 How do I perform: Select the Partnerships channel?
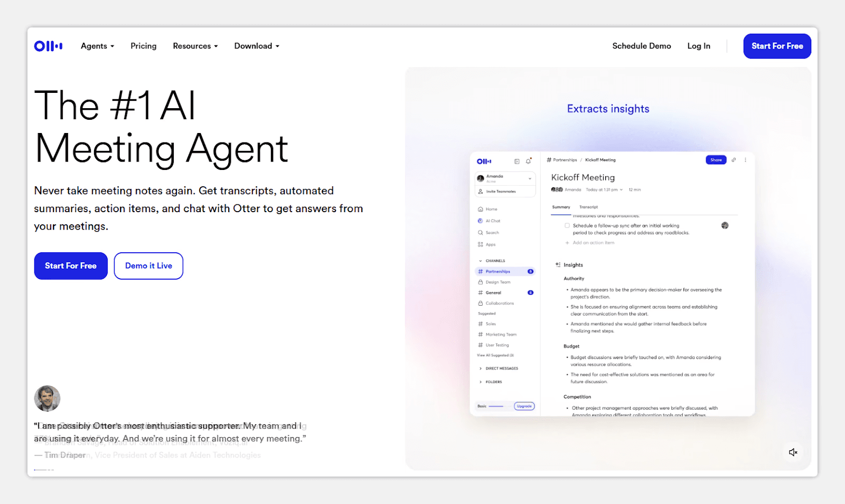pos(505,271)
